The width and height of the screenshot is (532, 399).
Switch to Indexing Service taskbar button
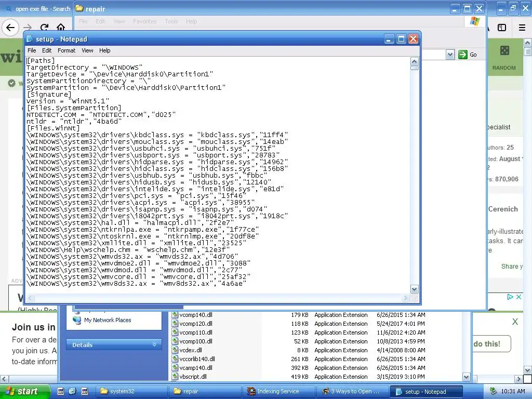tap(279, 391)
